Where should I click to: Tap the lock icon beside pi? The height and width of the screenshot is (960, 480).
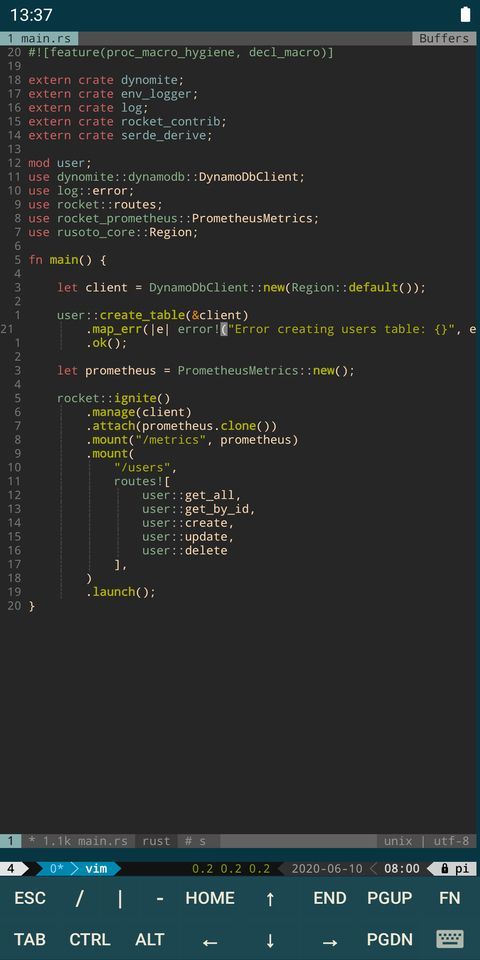coord(444,868)
